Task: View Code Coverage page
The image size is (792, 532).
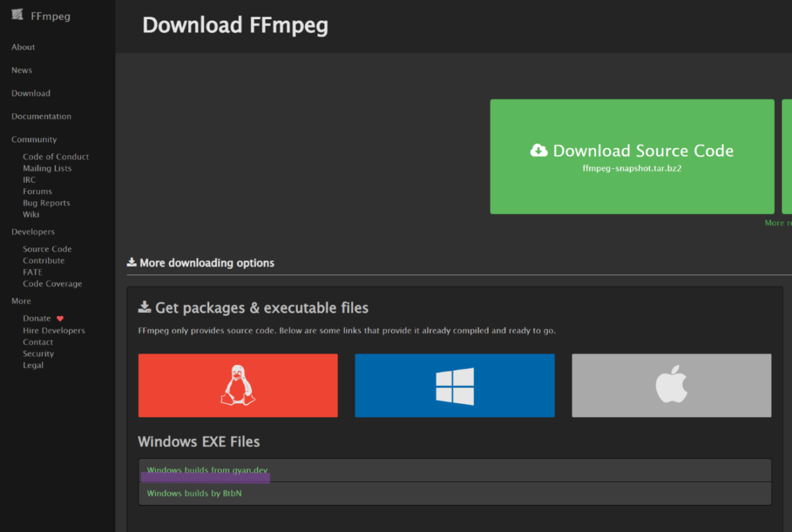Action: coord(53,284)
